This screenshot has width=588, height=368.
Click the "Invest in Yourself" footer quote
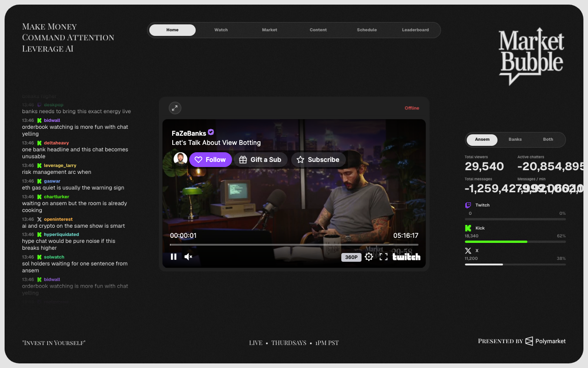tap(54, 343)
